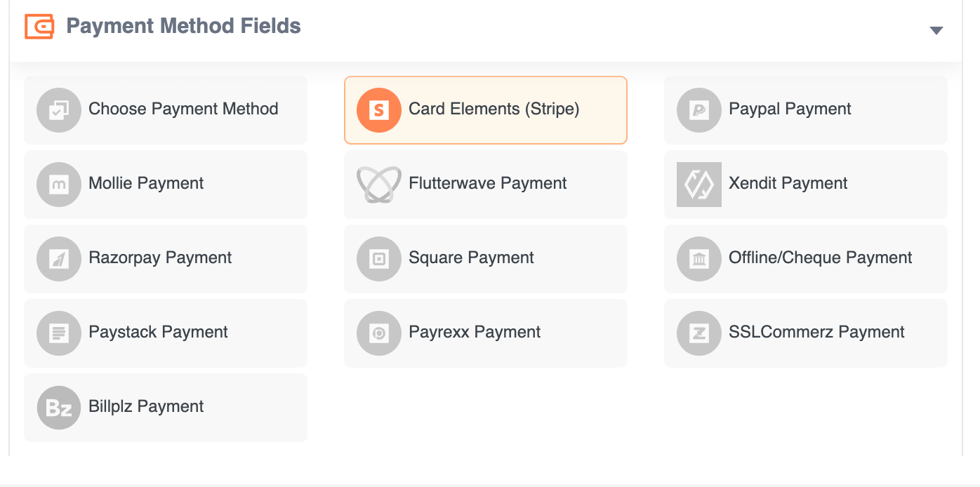Select the SSLCommerz Payment icon
The height and width of the screenshot is (487, 980).
tap(698, 333)
